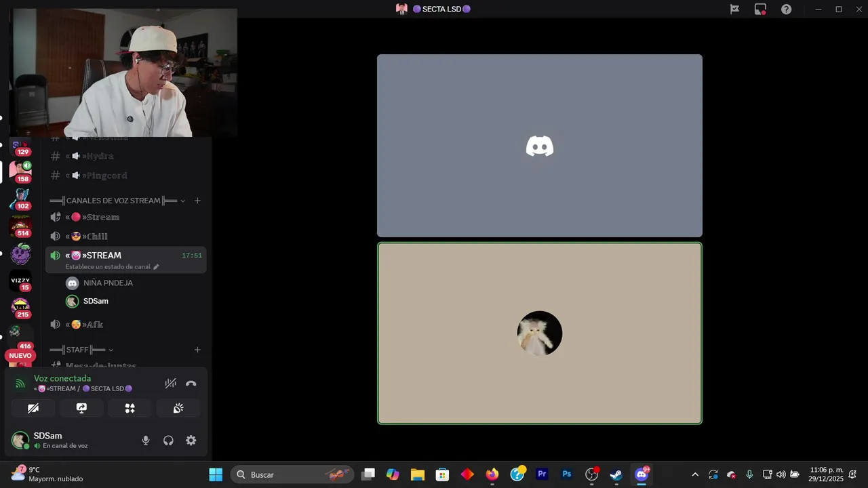Open Premiere Pro from taskbar

pyautogui.click(x=542, y=474)
